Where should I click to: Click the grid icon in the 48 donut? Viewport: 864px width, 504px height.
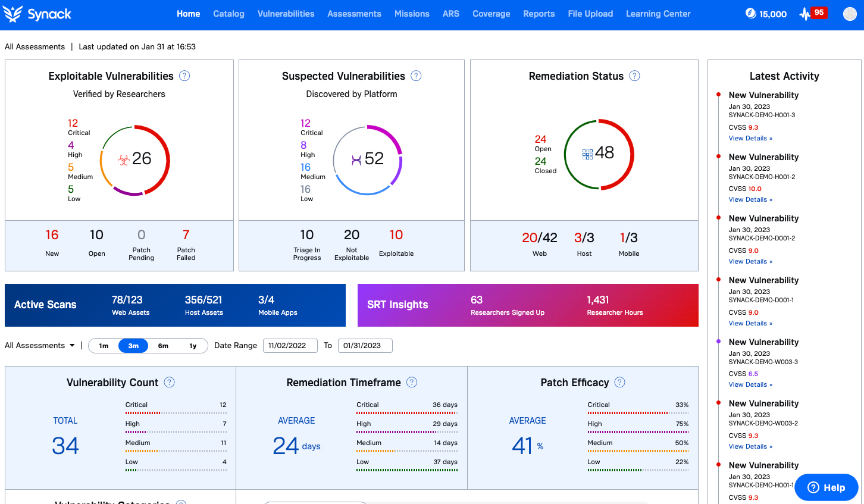pyautogui.click(x=587, y=154)
